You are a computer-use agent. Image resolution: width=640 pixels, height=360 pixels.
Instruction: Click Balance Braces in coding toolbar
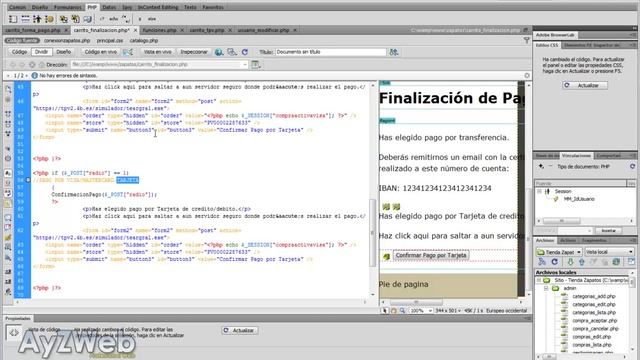click(x=8, y=158)
